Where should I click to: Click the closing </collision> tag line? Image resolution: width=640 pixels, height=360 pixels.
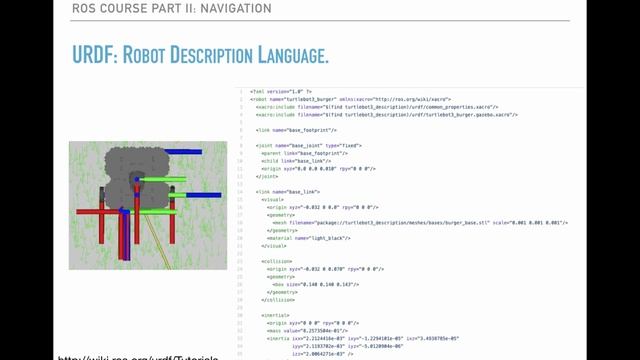[x=278, y=300]
